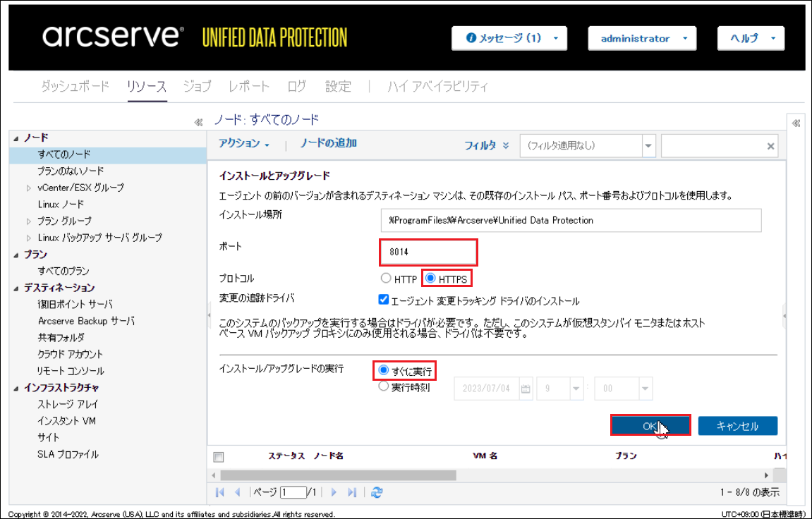Select the HTTP protocol radio button
Screen dimensions: 812x519
(385, 279)
